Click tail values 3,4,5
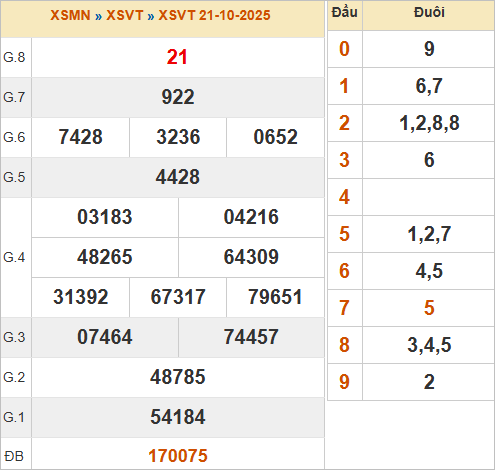 [429, 345]
